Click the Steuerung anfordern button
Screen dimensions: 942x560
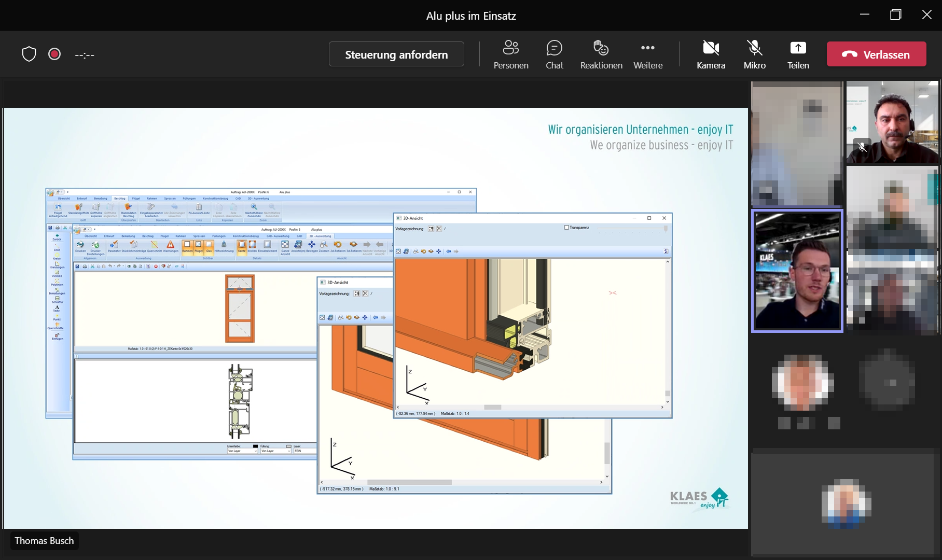(396, 54)
